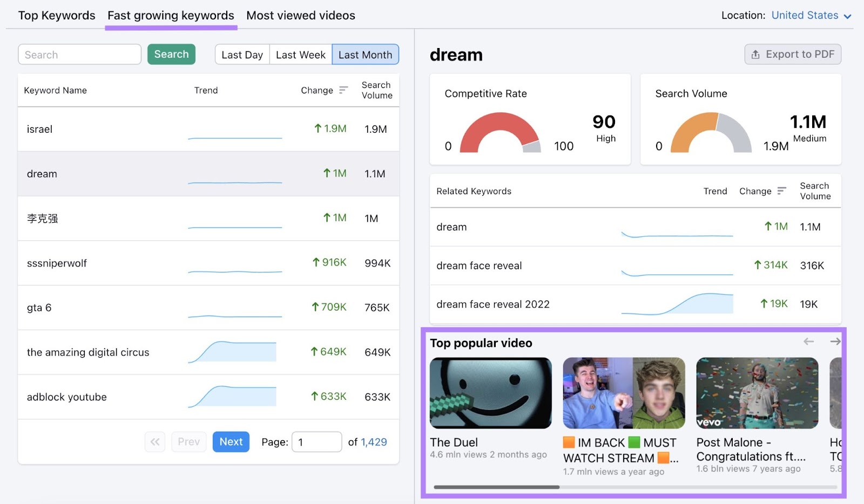Open the Most viewed videos tab

coord(300,16)
